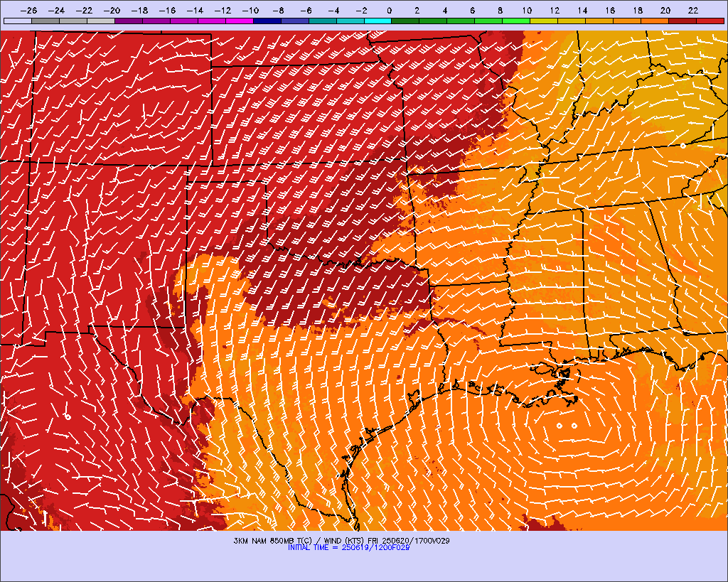Image resolution: width=728 pixels, height=582 pixels.
Task: Click the cyan swatch between -2 and 0
Action: (378, 21)
